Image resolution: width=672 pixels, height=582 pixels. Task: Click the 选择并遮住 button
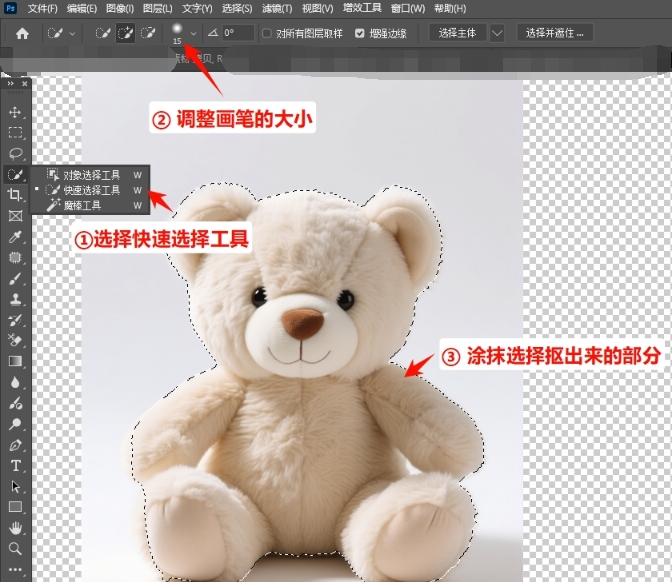click(x=555, y=33)
